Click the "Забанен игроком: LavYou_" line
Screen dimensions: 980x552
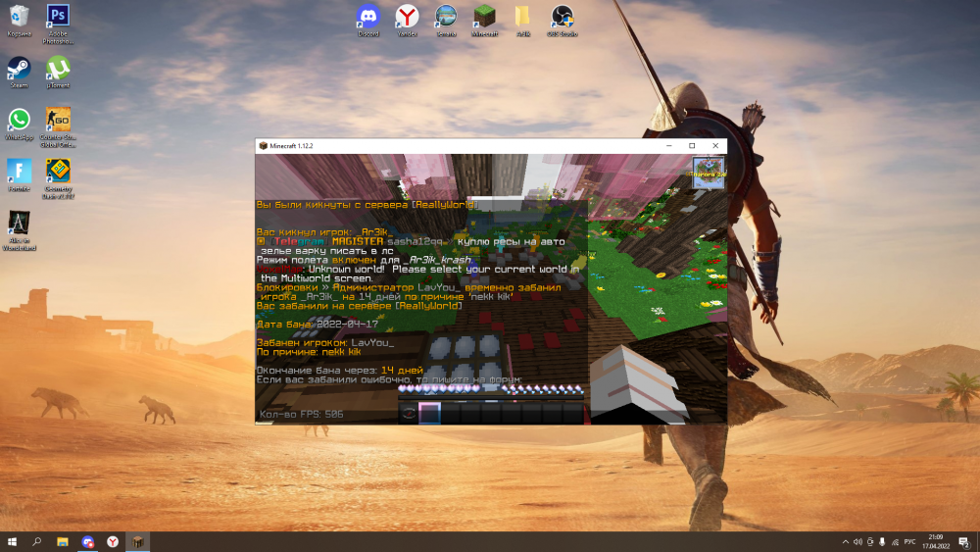coord(325,342)
